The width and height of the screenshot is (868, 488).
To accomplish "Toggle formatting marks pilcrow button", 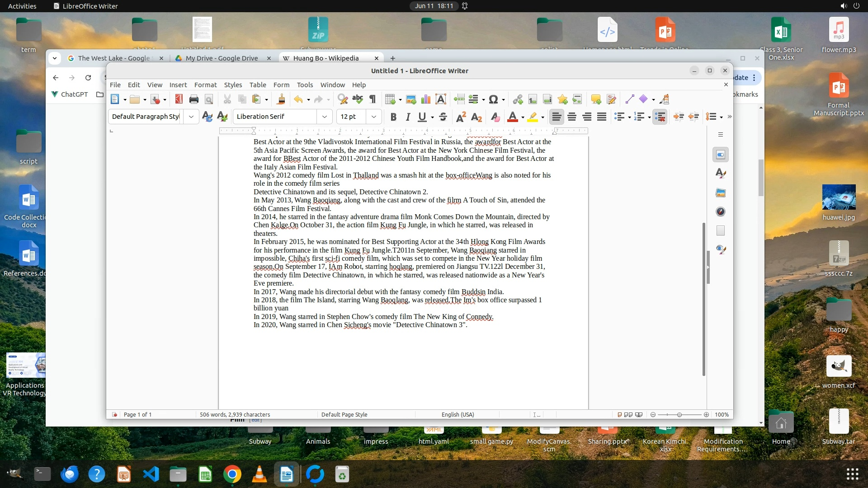I will [x=373, y=99].
